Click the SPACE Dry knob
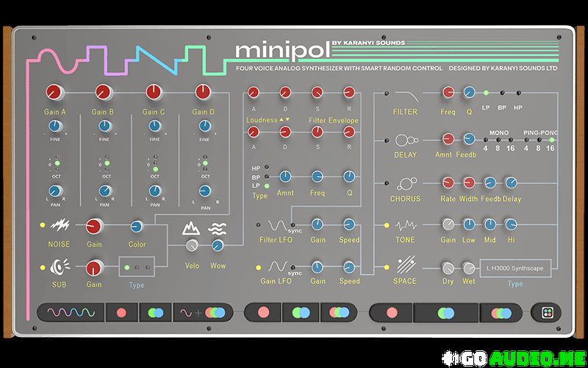Screen dimensions: 588x368 (x=448, y=269)
